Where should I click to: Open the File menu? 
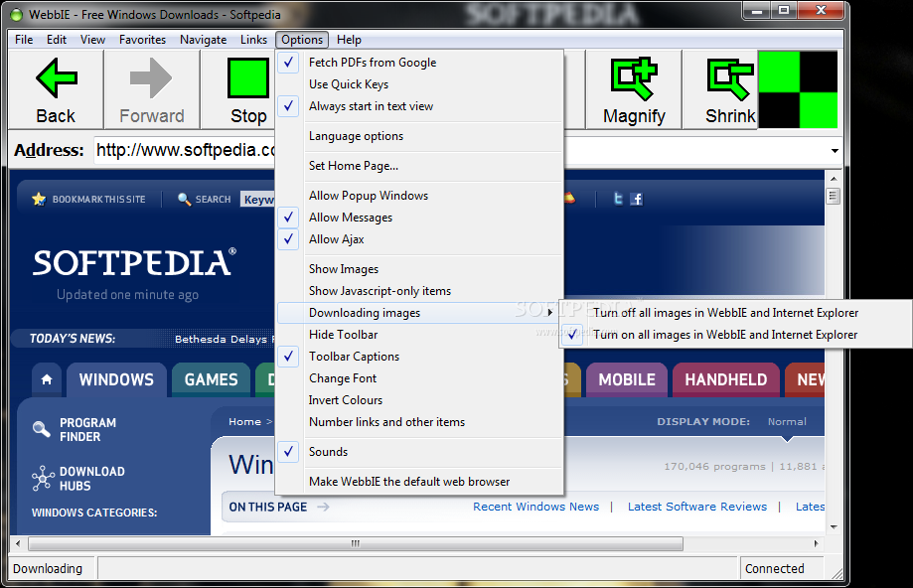[24, 40]
